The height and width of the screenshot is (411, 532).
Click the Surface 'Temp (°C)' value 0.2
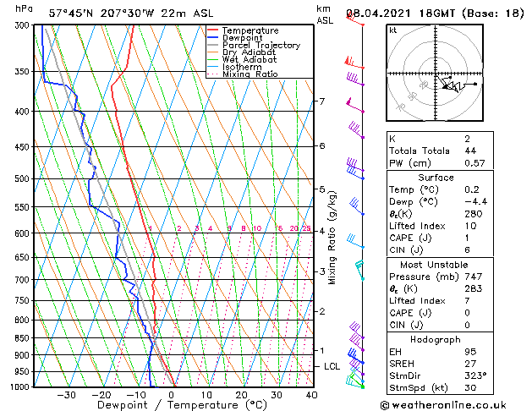tap(472, 189)
